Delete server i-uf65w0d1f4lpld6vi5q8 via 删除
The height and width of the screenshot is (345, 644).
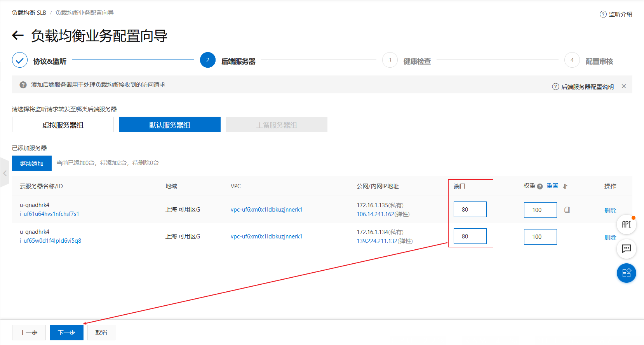(x=610, y=237)
